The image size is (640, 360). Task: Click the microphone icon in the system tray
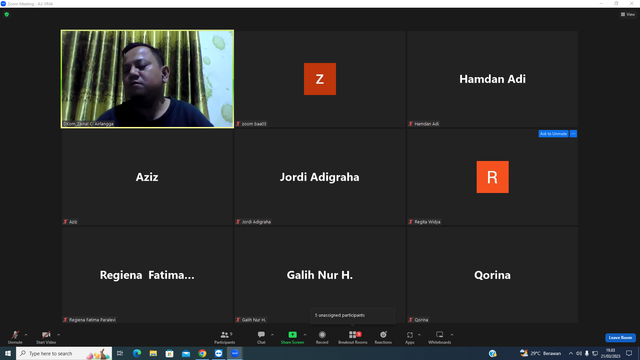coord(587,353)
